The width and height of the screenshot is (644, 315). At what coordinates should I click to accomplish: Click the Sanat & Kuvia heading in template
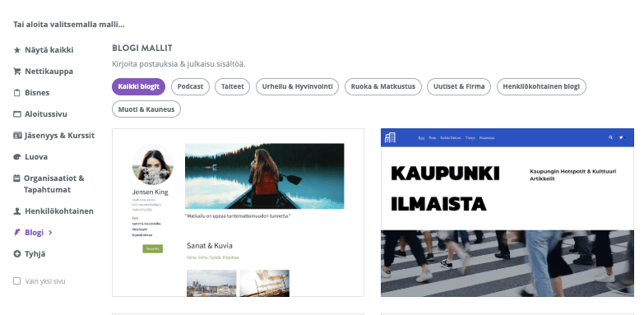(x=210, y=246)
